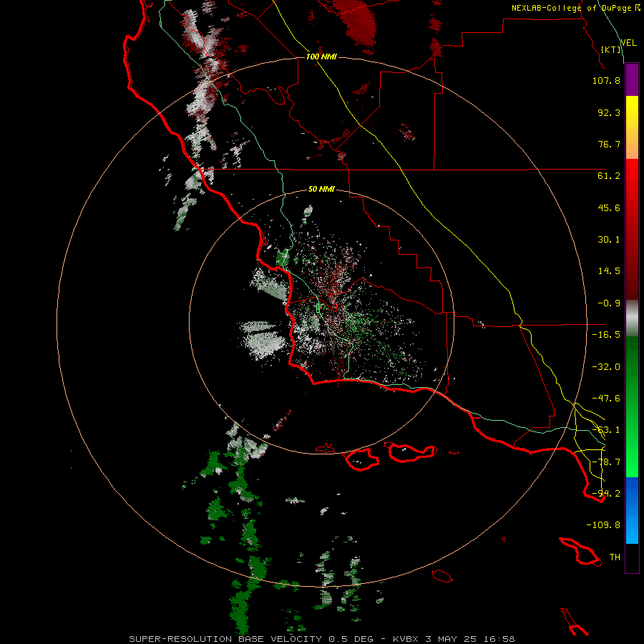Select the purple segment of the color bar

[632, 79]
